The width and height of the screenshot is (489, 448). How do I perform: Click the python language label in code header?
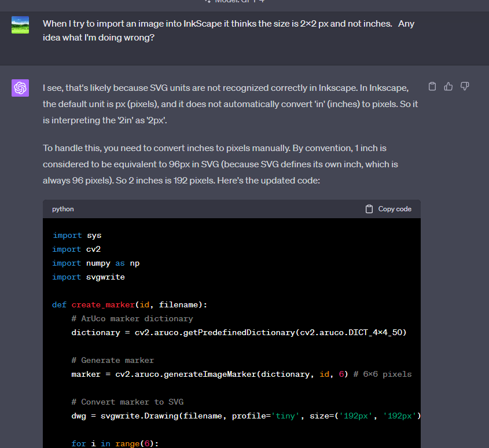pos(63,209)
